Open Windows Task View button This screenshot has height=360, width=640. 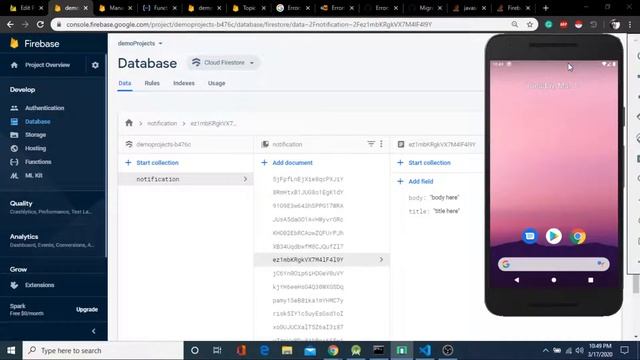pos(217,350)
